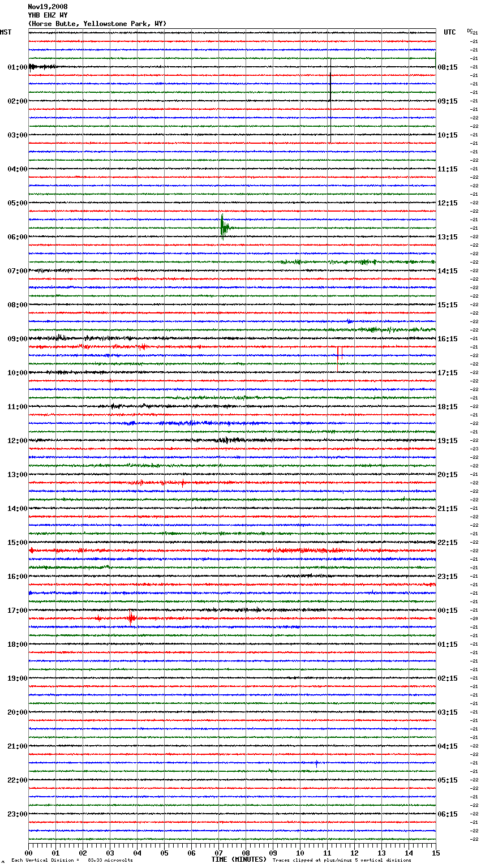Screen dimensions: 481x868
Task: Click the 04:15 UTC time label
Action: (x=448, y=746)
